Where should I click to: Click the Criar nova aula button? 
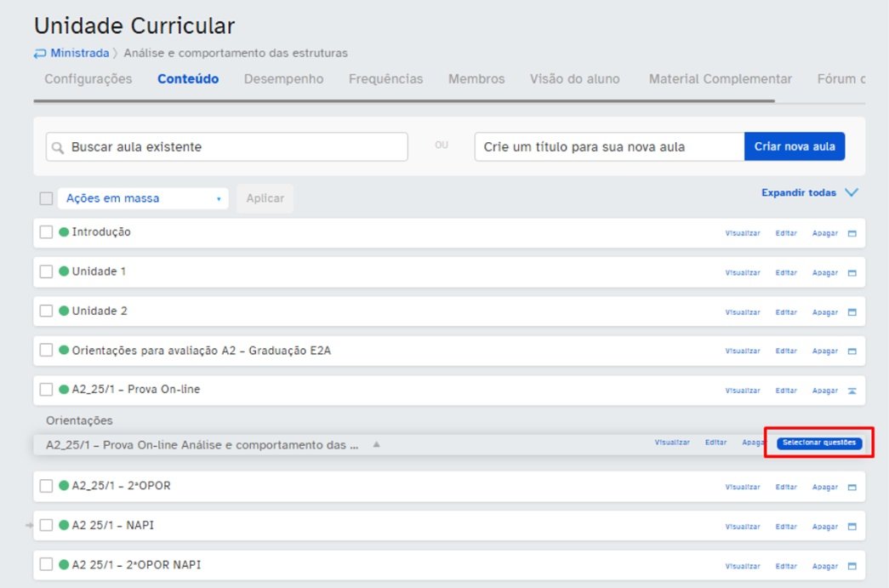(x=795, y=147)
